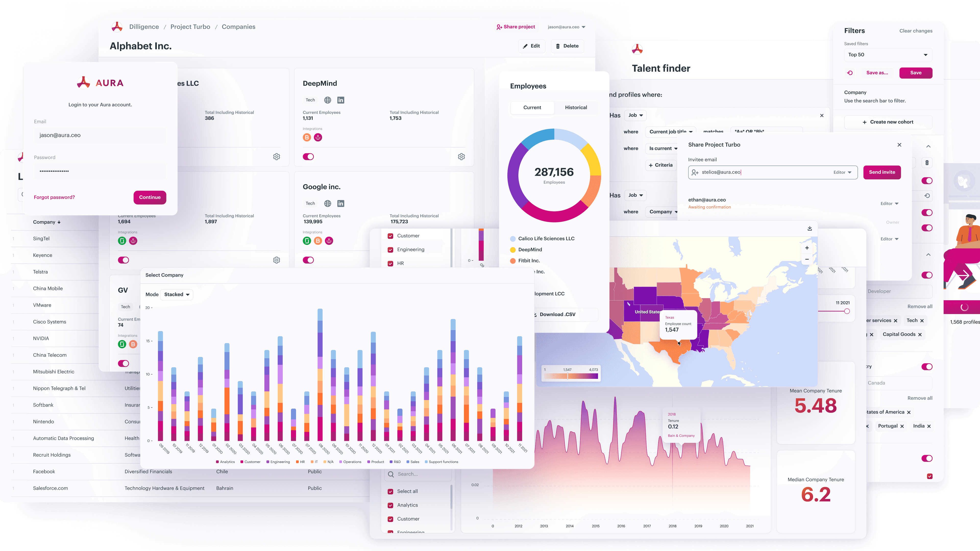Click the Delete company button

tap(567, 46)
